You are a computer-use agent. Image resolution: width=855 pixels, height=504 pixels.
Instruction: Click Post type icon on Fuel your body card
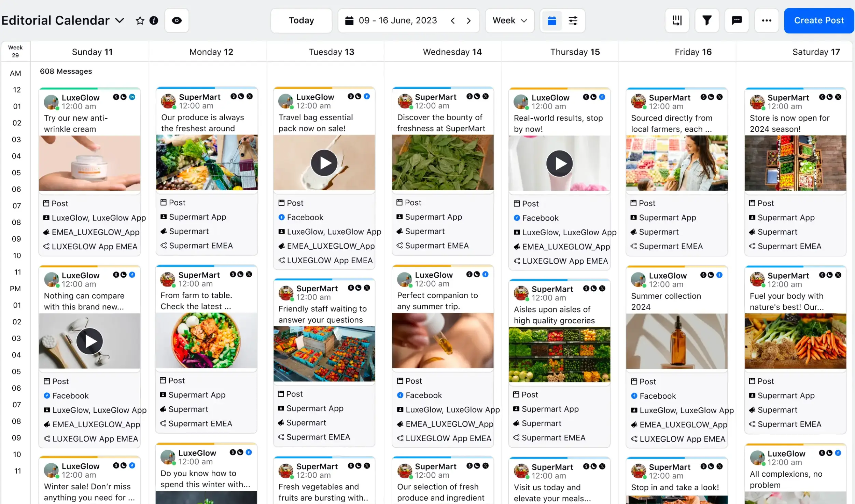pos(752,381)
